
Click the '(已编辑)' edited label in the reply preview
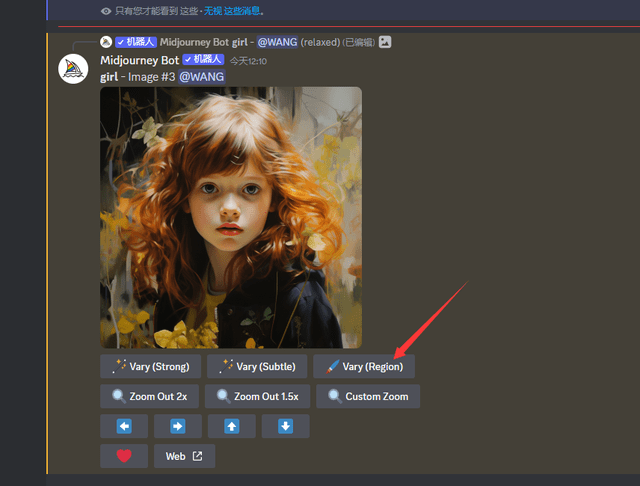point(358,42)
